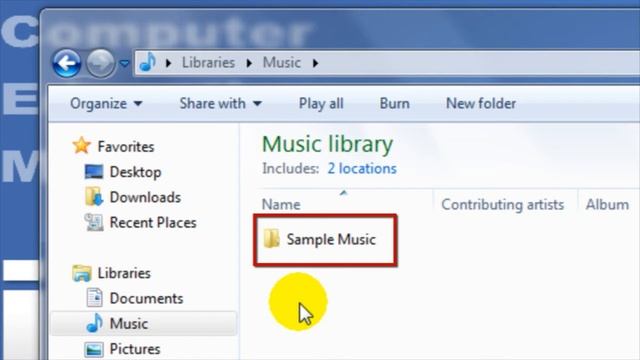Open the Share with menu
The height and width of the screenshot is (360, 640).
220,104
